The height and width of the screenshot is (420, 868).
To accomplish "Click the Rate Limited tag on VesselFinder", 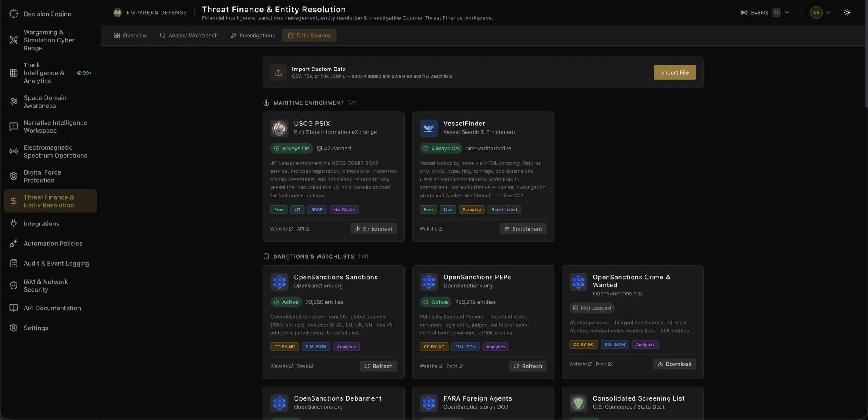I will [504, 209].
